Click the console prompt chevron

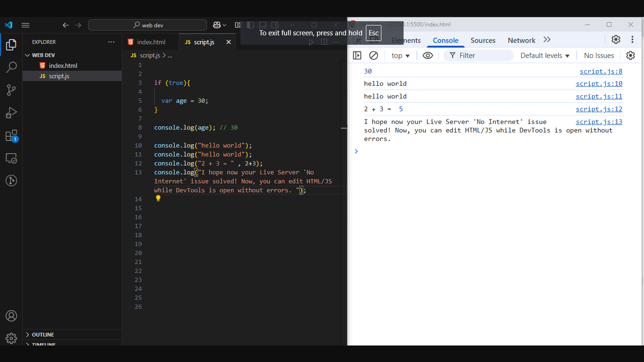[x=356, y=151]
